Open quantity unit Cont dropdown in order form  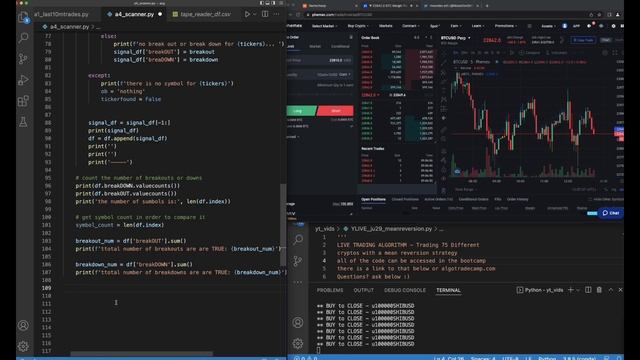point(346,75)
